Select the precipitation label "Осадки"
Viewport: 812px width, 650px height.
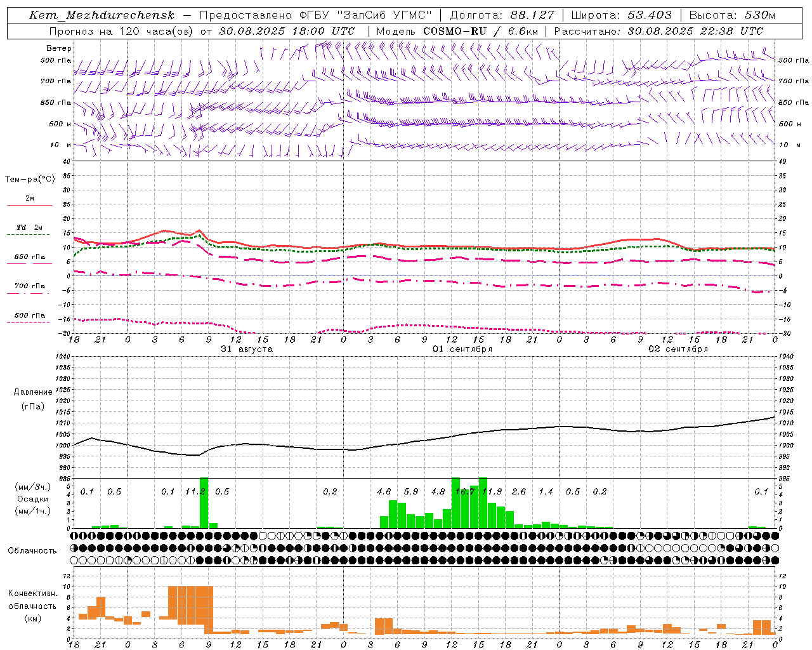coord(32,499)
